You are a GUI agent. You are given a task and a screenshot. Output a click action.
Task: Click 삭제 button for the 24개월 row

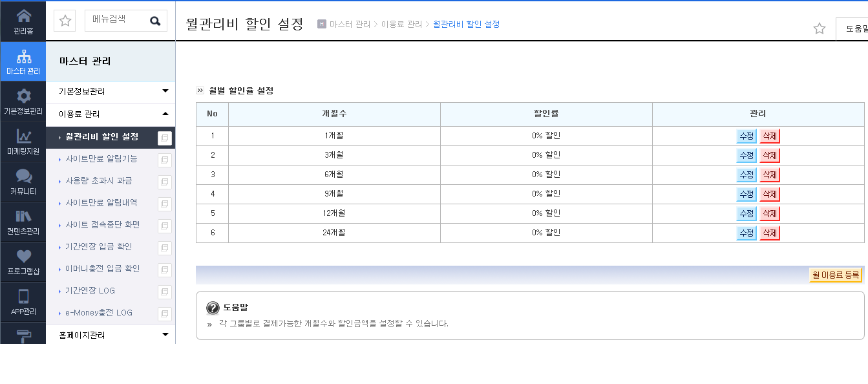(770, 233)
